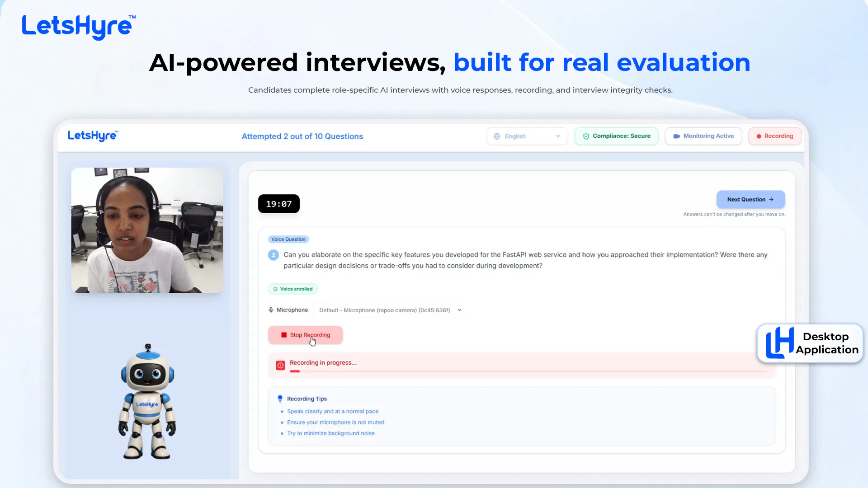This screenshot has height=488, width=868.
Task: Click the Voice Question tag
Action: click(288, 239)
